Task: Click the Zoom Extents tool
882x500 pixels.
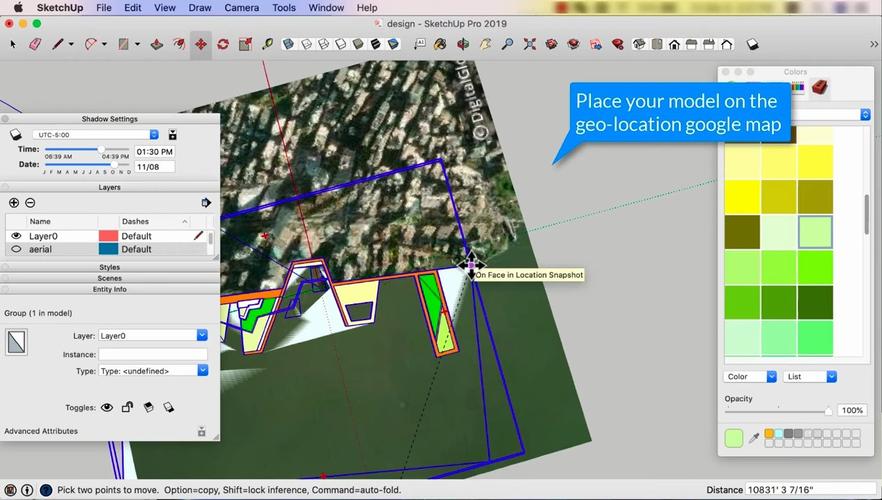Action: point(529,44)
